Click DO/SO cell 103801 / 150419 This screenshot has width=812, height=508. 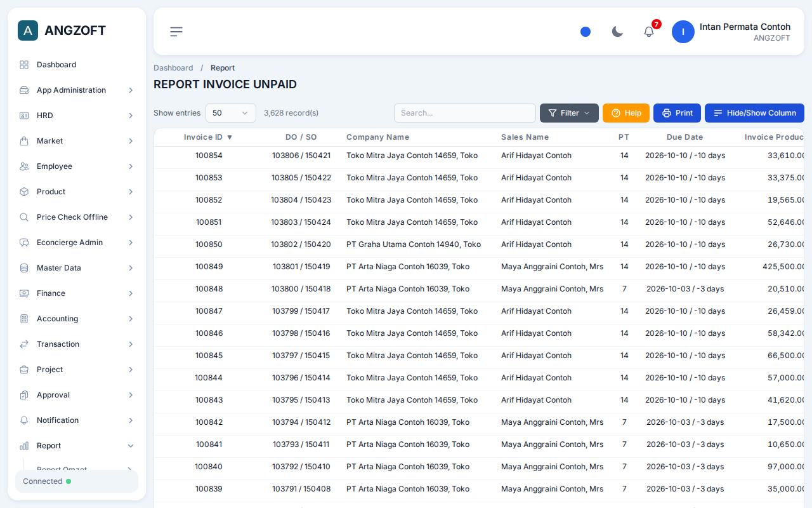tap(301, 267)
